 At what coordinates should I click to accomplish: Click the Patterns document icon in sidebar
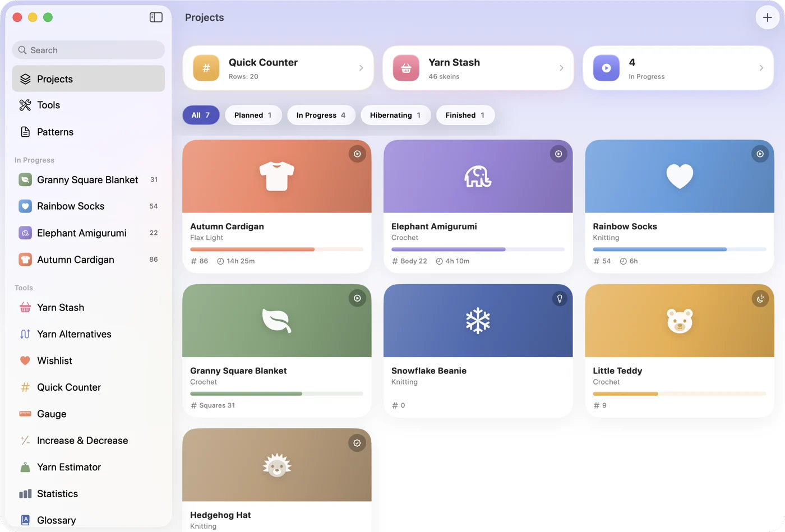25,132
